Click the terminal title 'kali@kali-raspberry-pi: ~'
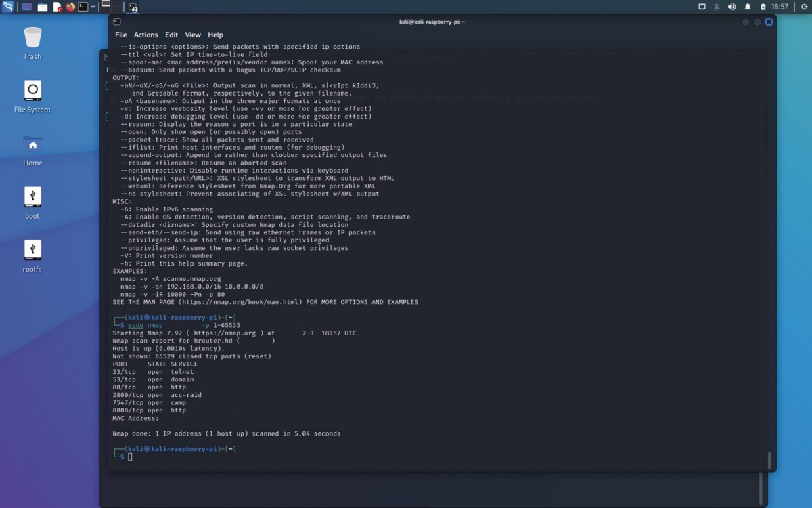Viewport: 812px width, 508px height. 432,22
